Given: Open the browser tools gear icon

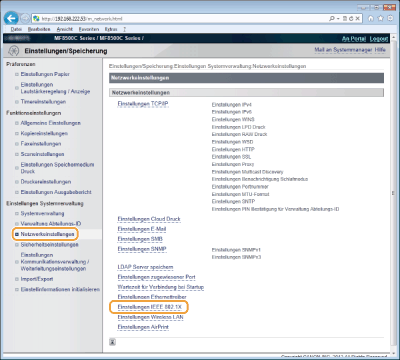Looking at the screenshot, I should click(x=390, y=18).
